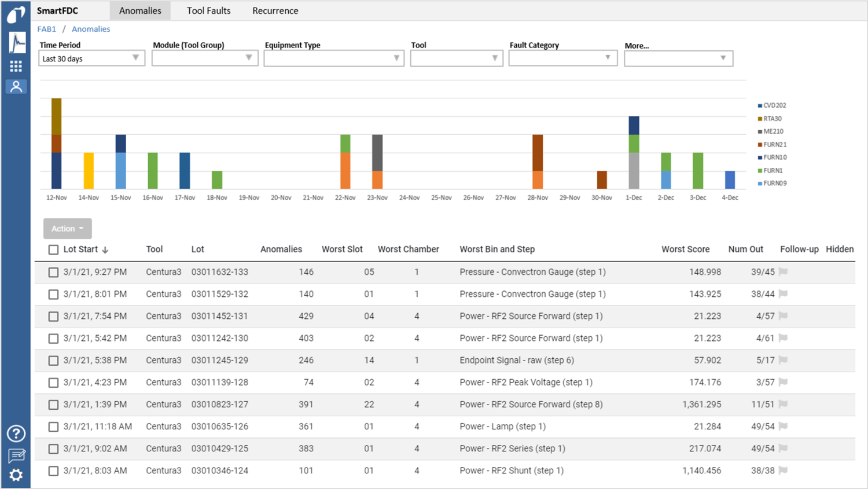868x489 pixels.
Task: Open the help question mark icon
Action: tap(16, 433)
